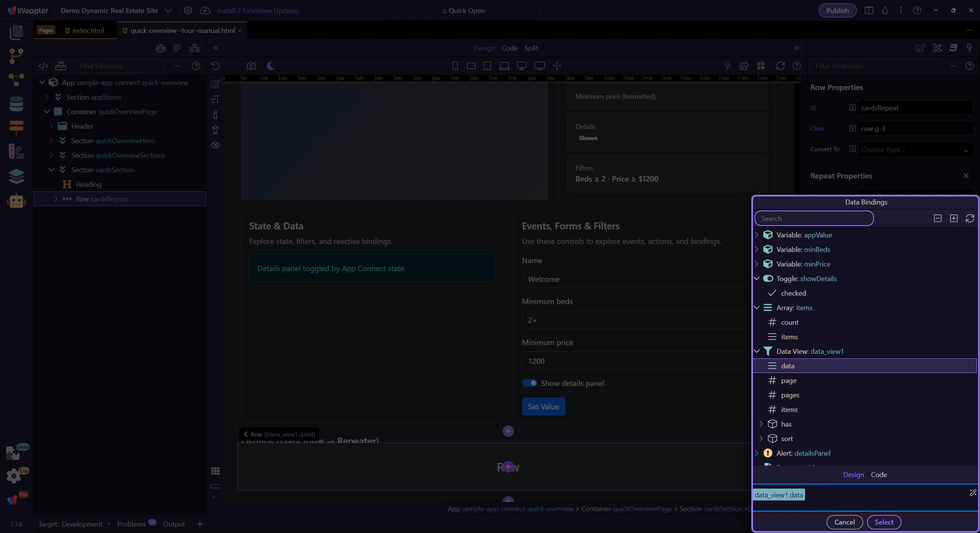Open the database manager sidebar icon
Image resolution: width=980 pixels, height=533 pixels.
click(16, 104)
